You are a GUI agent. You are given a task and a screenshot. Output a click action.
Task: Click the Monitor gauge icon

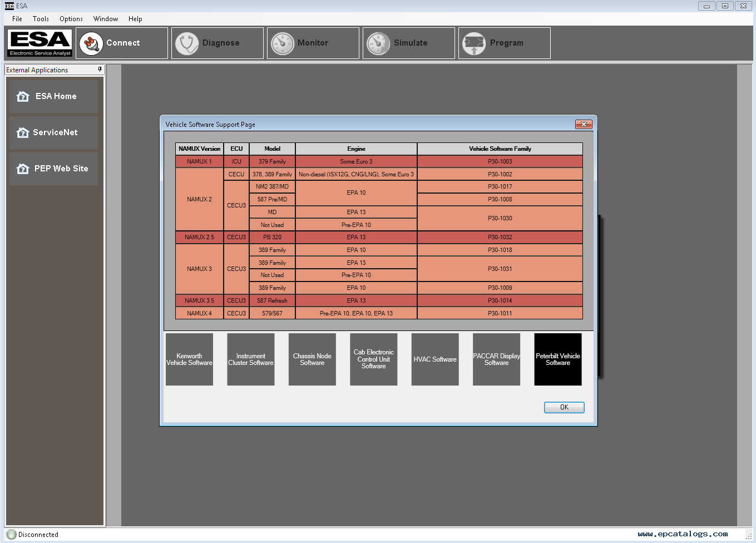[x=283, y=43]
